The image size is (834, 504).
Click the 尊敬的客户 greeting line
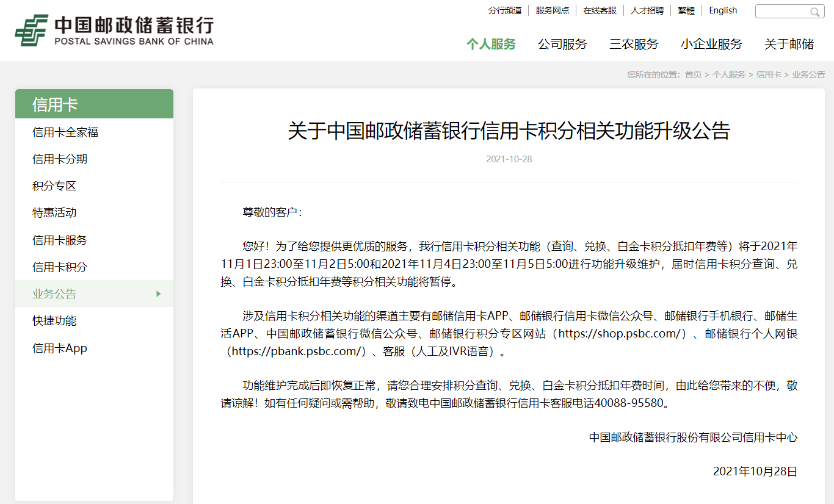[272, 212]
